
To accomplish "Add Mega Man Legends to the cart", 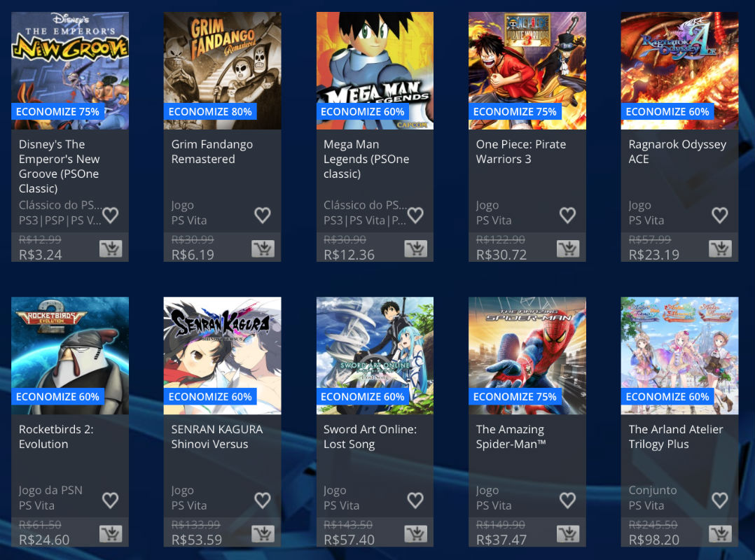I will click(415, 248).
